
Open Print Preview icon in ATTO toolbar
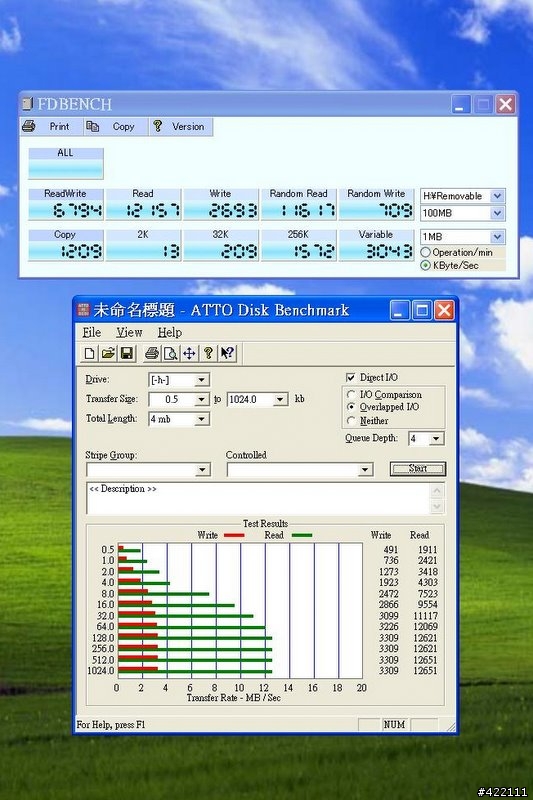(170, 353)
